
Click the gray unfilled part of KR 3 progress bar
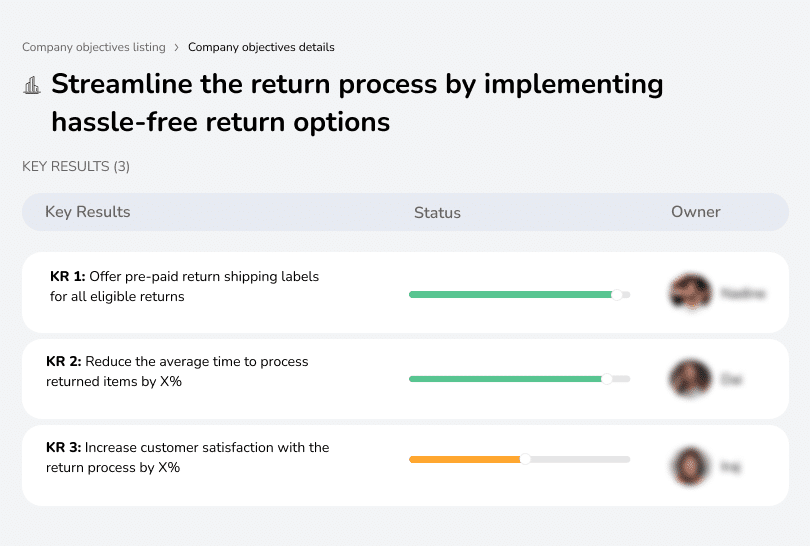pyautogui.click(x=580, y=459)
